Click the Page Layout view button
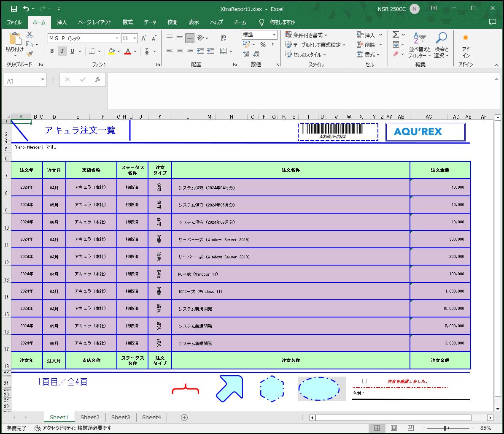The width and height of the screenshot is (504, 434). 393,428
